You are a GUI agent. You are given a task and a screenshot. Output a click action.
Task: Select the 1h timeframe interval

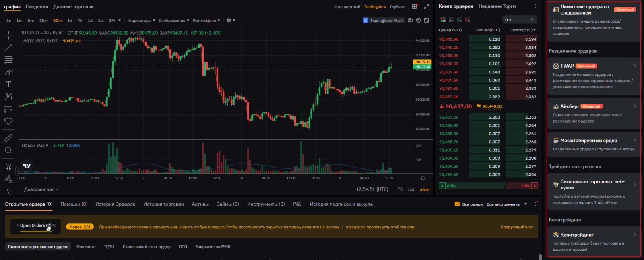point(70,21)
